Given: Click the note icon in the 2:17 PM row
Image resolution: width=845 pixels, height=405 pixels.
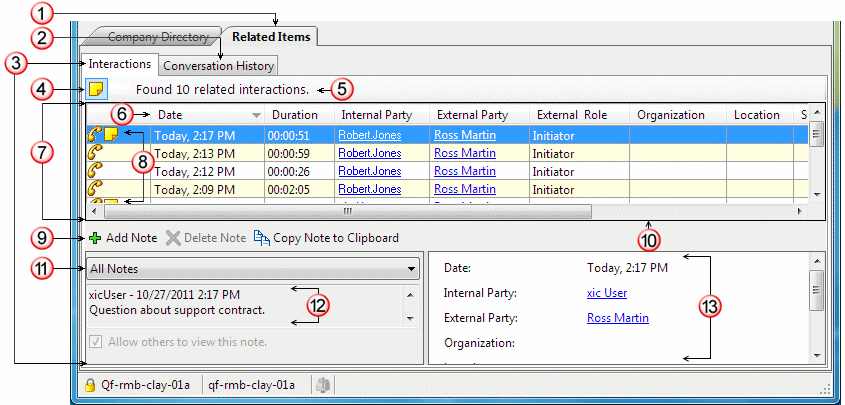Looking at the screenshot, I should 112,134.
